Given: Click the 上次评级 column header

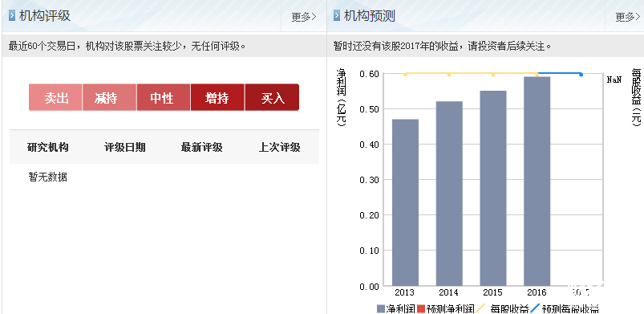Looking at the screenshot, I should (x=279, y=147).
